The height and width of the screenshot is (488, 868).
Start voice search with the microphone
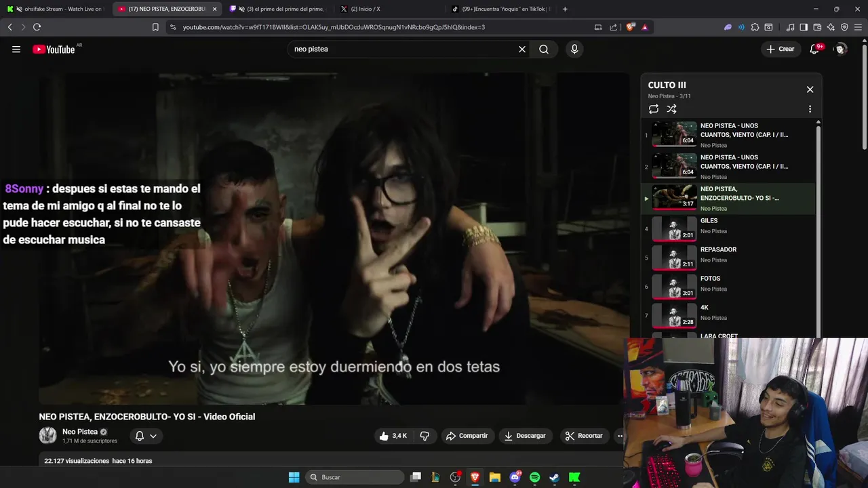click(574, 49)
